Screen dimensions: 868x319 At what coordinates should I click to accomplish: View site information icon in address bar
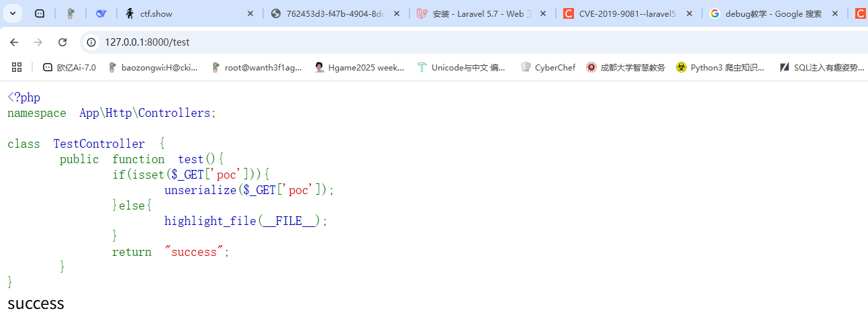[92, 42]
